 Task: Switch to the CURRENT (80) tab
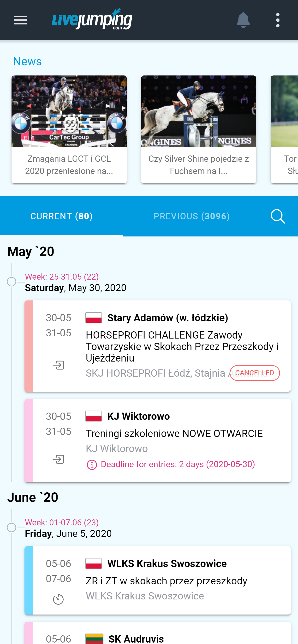(61, 216)
